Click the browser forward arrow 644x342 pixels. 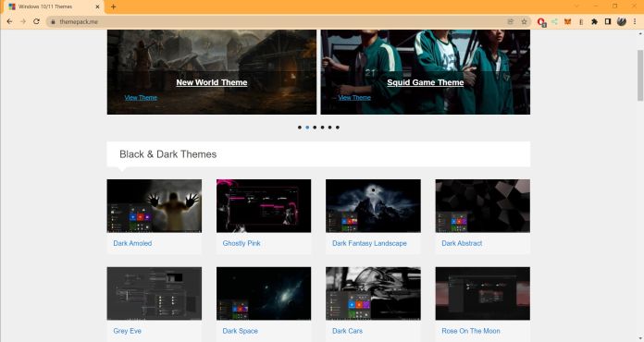[23, 22]
